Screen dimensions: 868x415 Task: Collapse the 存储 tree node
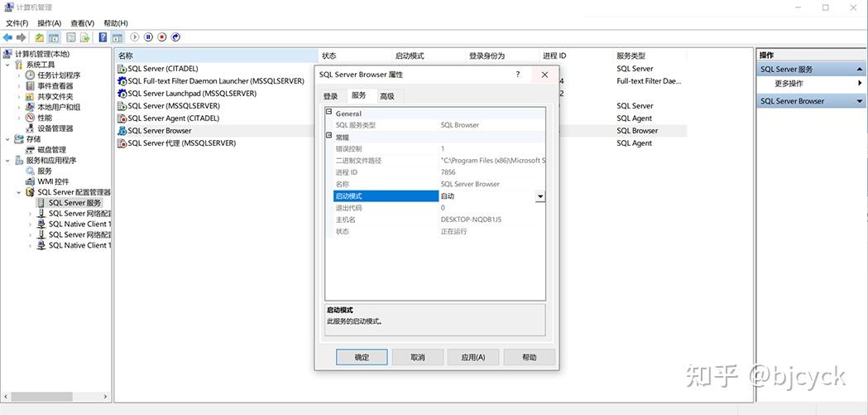tap(7, 139)
